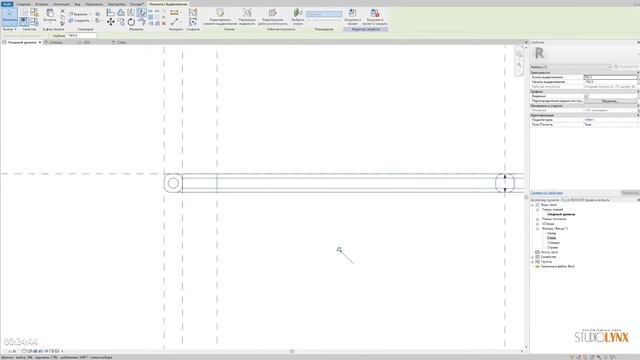Switch to the Аннотации ribbon tab
The image size is (640, 360).
click(x=61, y=4)
